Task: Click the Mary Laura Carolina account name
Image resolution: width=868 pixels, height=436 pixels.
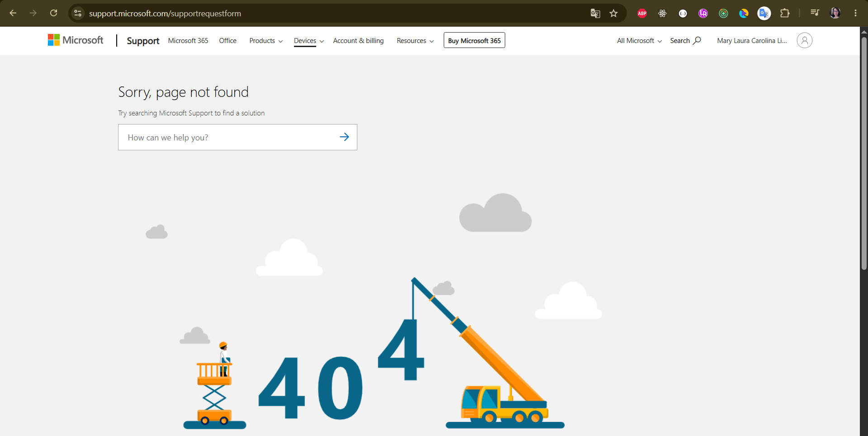Action: (752, 41)
